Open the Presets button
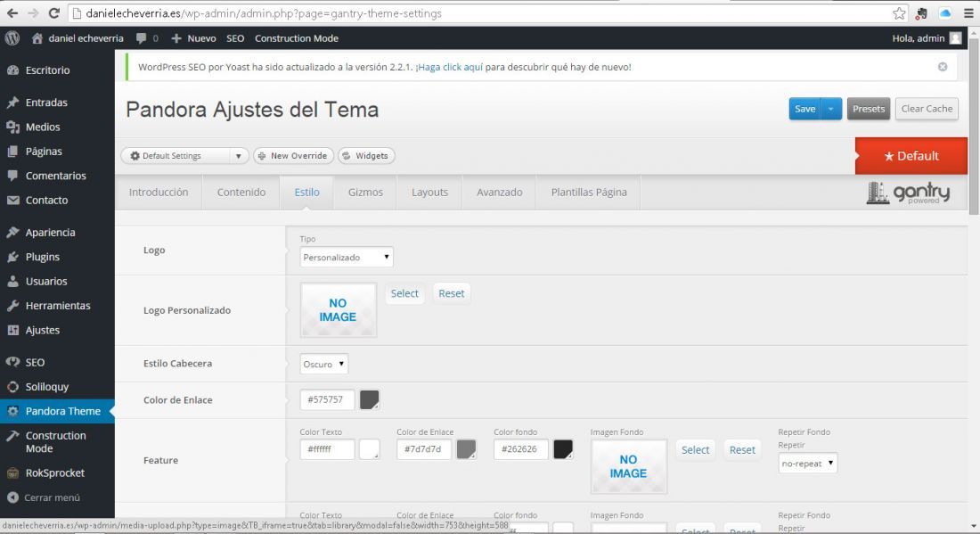The width and height of the screenshot is (980, 534). [869, 109]
